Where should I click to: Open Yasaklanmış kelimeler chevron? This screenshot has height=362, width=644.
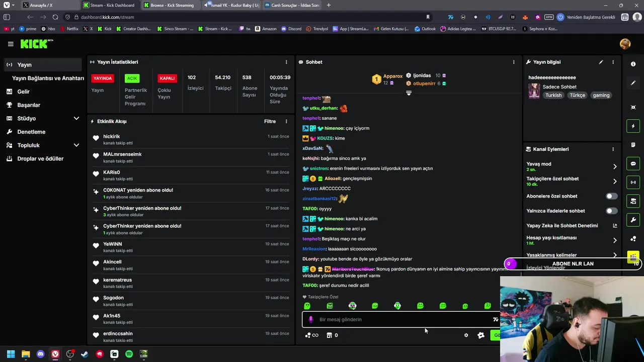615,255
